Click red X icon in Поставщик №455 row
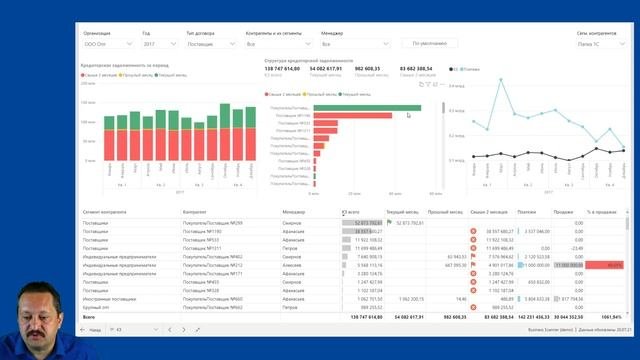640x360 pixels. tap(473, 282)
